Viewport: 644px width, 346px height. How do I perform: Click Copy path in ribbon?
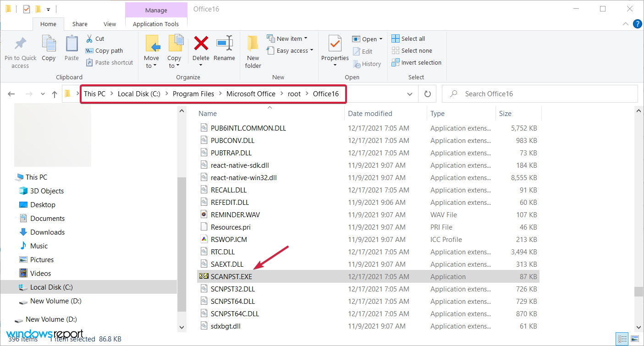(104, 51)
